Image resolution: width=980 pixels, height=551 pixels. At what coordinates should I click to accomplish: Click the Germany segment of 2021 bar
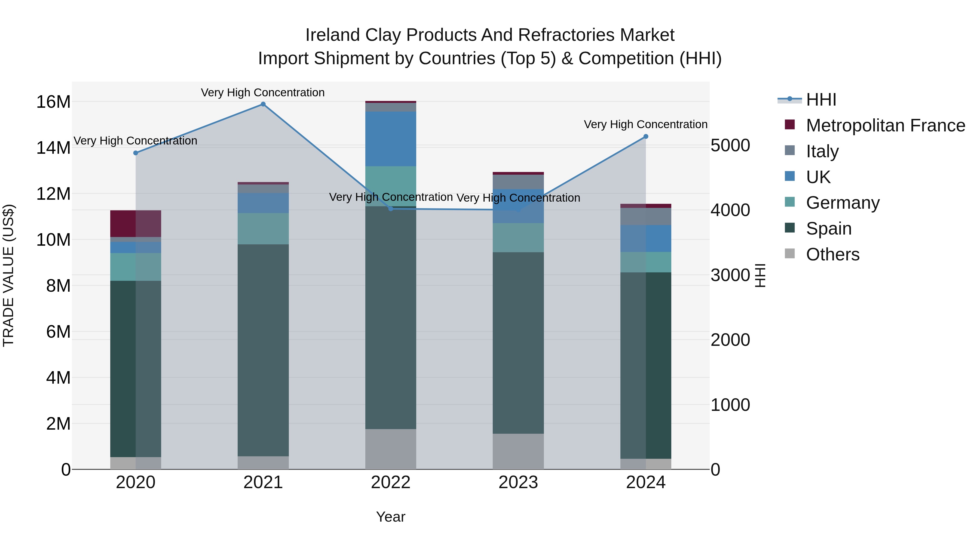tap(263, 229)
